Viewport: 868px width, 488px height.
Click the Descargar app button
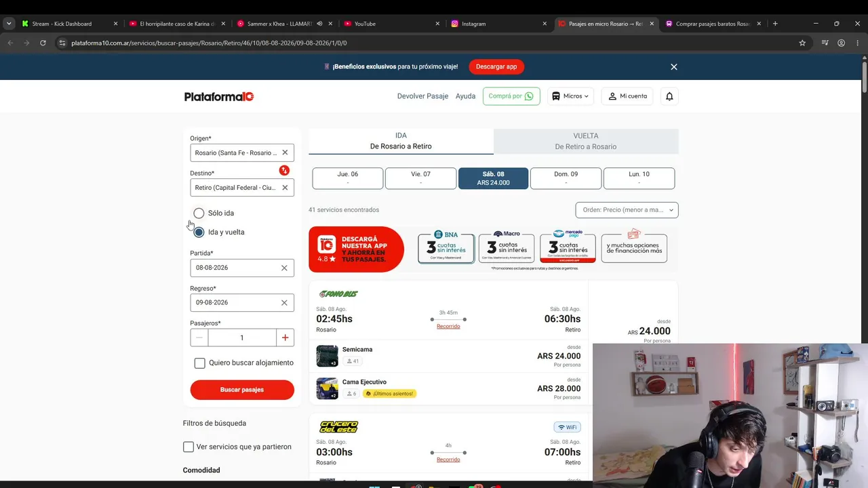496,67
